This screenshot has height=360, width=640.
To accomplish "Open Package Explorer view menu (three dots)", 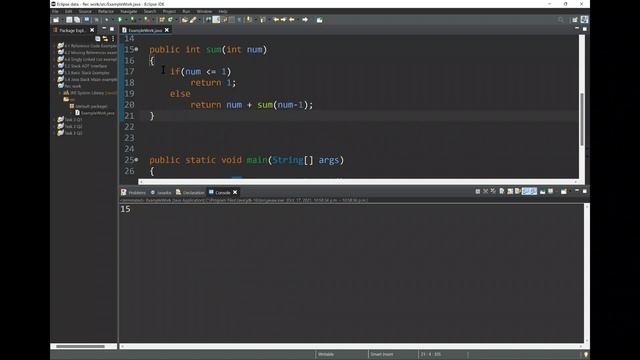I will coord(113,39).
